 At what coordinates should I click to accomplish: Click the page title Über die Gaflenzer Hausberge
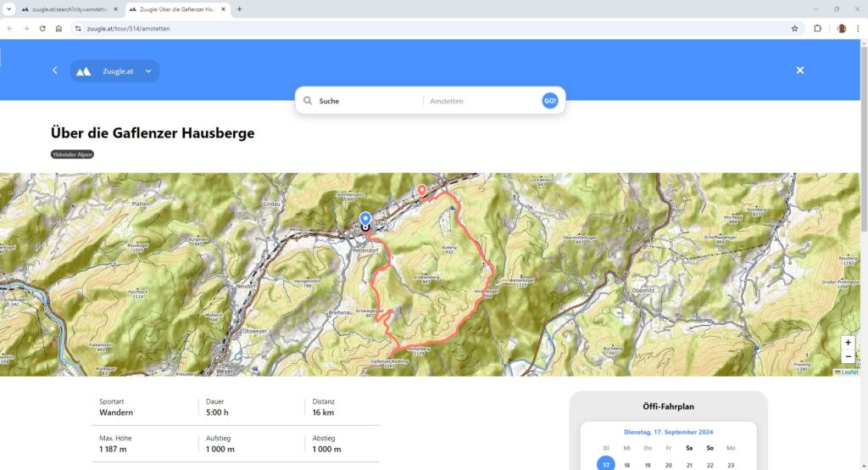point(153,133)
